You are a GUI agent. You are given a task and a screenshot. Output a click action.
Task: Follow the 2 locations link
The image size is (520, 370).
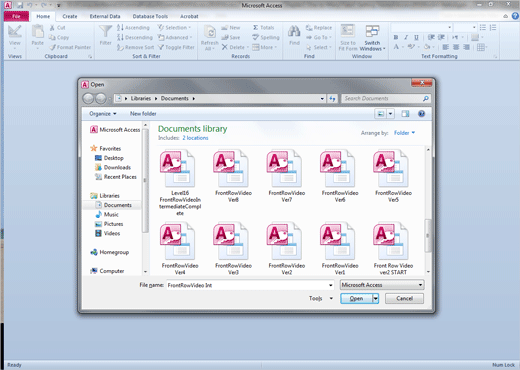(195, 138)
